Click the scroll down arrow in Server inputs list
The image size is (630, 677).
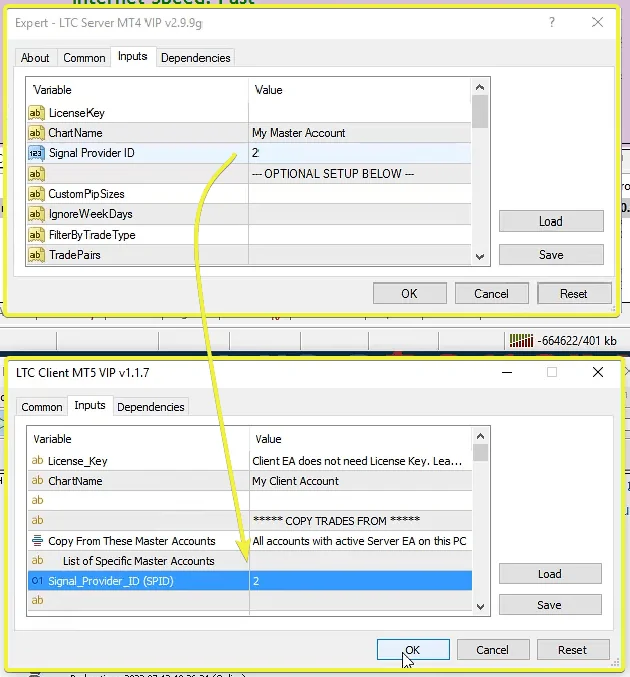coord(480,256)
